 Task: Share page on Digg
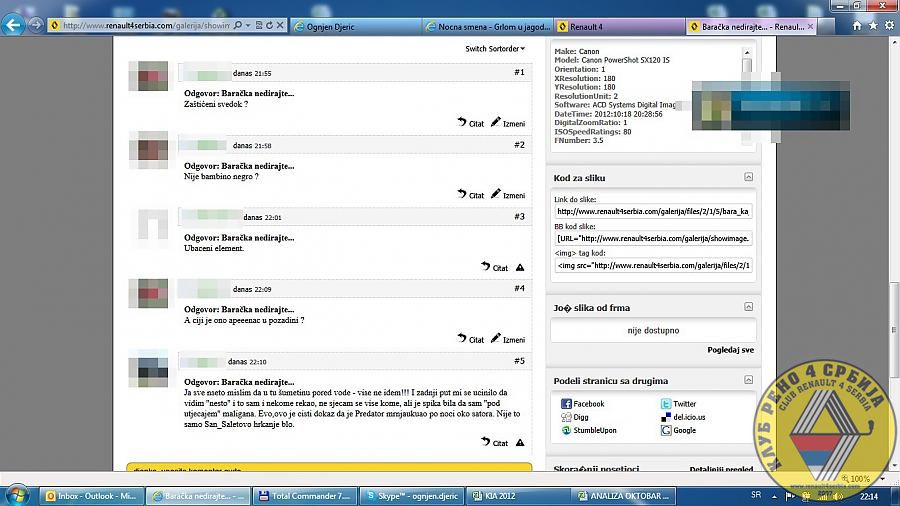point(575,417)
